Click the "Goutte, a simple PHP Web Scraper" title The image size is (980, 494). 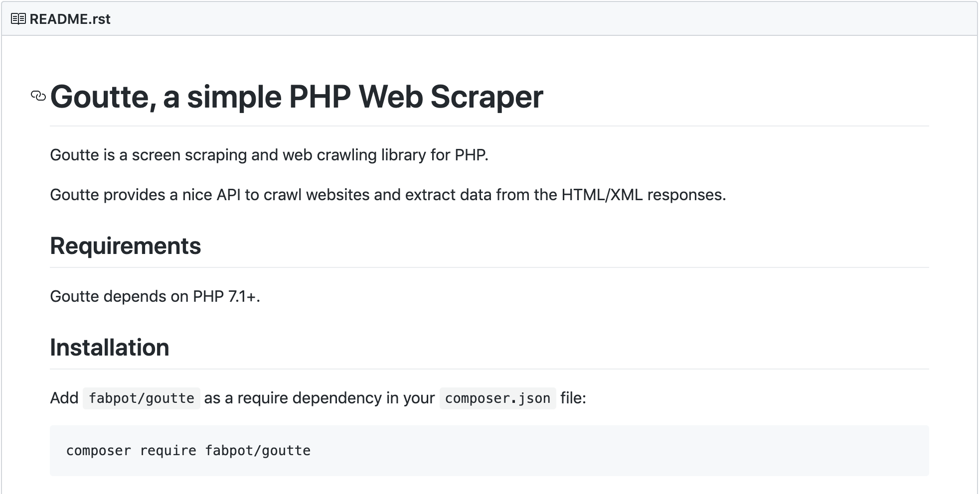(296, 96)
